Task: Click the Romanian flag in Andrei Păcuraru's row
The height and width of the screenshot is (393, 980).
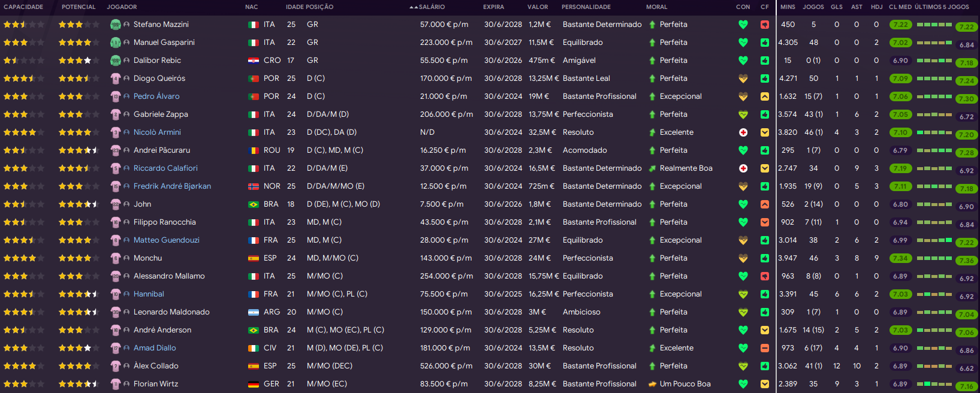Action: pos(254,150)
